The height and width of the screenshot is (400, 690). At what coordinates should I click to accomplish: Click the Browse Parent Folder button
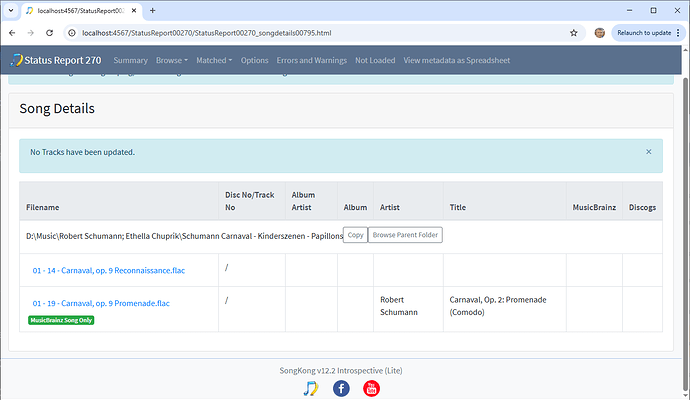(x=405, y=235)
